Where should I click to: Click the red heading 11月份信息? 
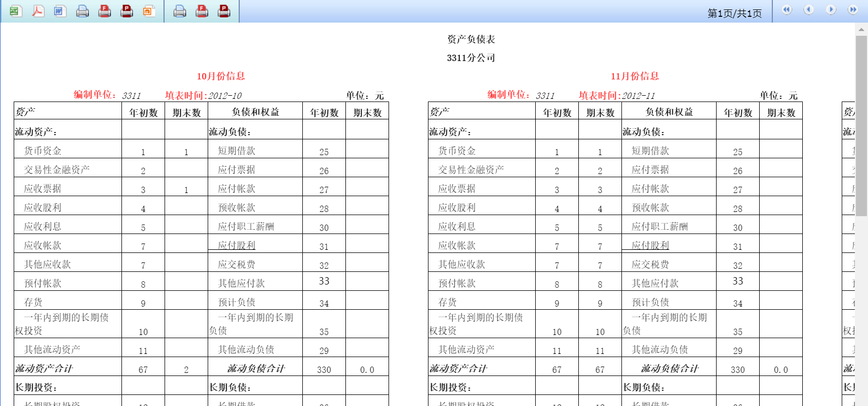point(635,76)
